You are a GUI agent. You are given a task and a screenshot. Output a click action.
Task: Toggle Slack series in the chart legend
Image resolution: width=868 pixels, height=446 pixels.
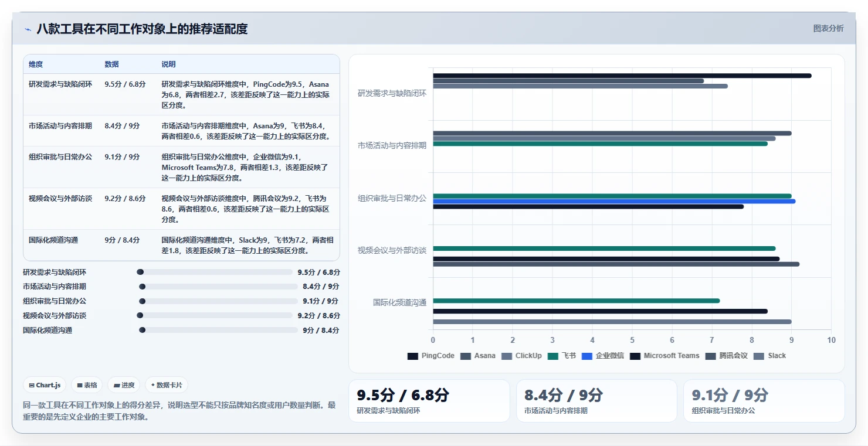(769, 356)
